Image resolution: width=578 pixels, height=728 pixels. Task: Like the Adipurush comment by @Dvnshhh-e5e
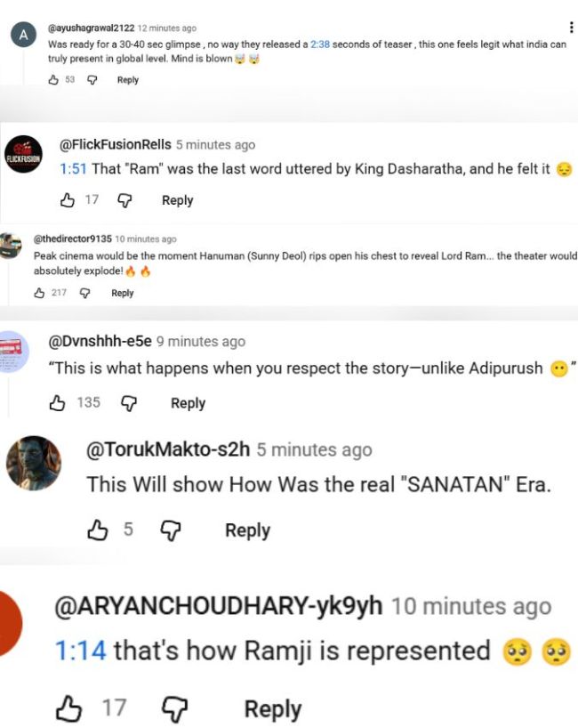coord(58,403)
